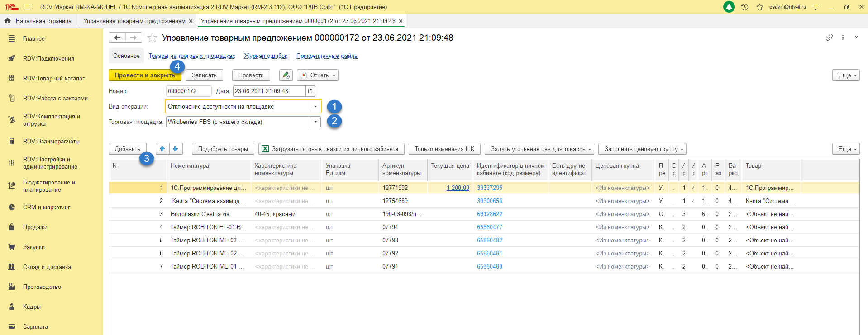The height and width of the screenshot is (335, 868).
Task: Move the row down with the down arrow
Action: click(176, 149)
